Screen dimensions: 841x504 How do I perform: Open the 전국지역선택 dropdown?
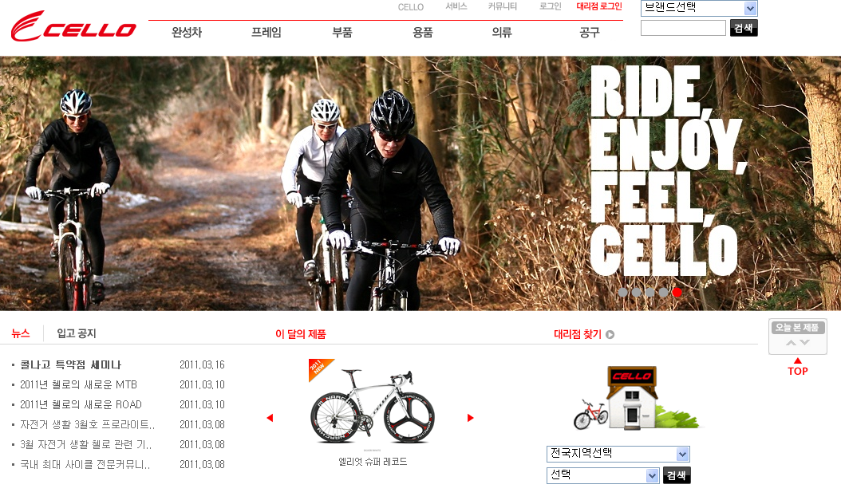pos(618,454)
